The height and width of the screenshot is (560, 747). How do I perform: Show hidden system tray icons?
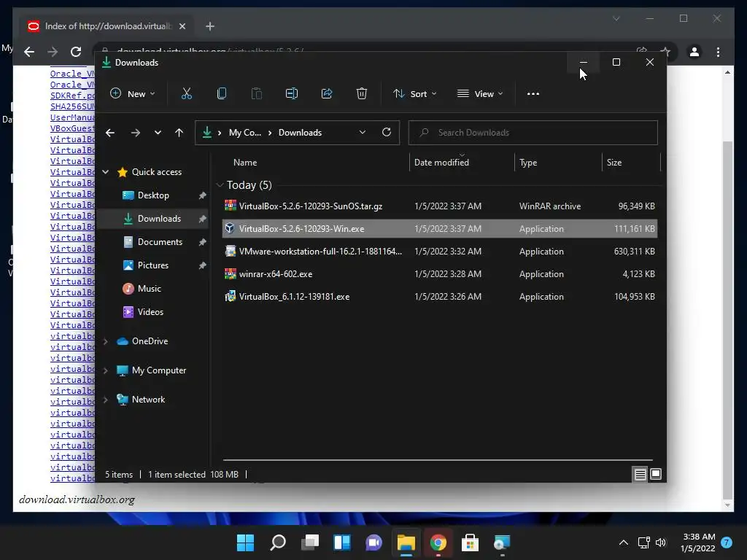[623, 542]
